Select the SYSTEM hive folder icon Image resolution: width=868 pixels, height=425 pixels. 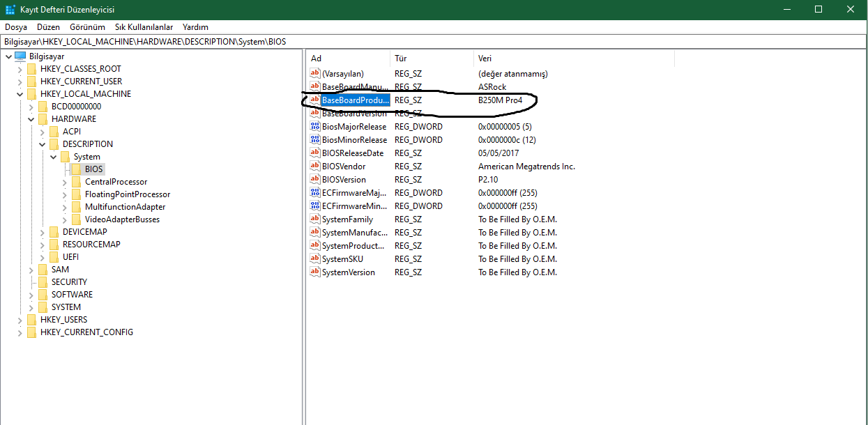tap(43, 307)
